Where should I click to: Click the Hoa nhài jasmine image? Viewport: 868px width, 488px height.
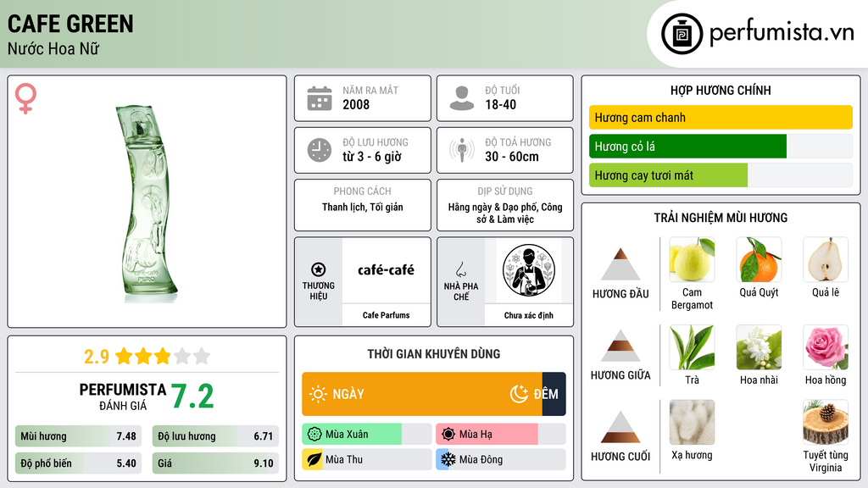(759, 347)
